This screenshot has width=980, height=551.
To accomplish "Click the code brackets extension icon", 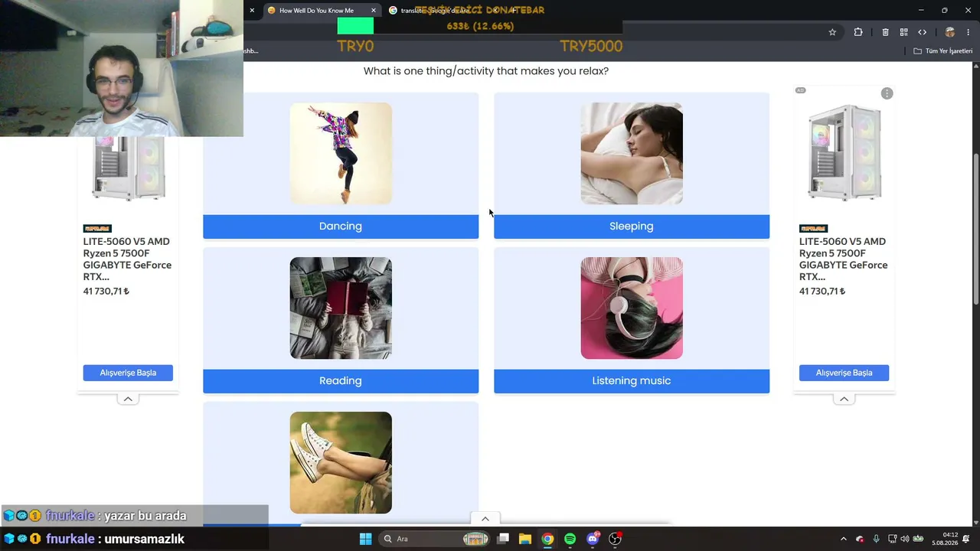I will point(922,32).
